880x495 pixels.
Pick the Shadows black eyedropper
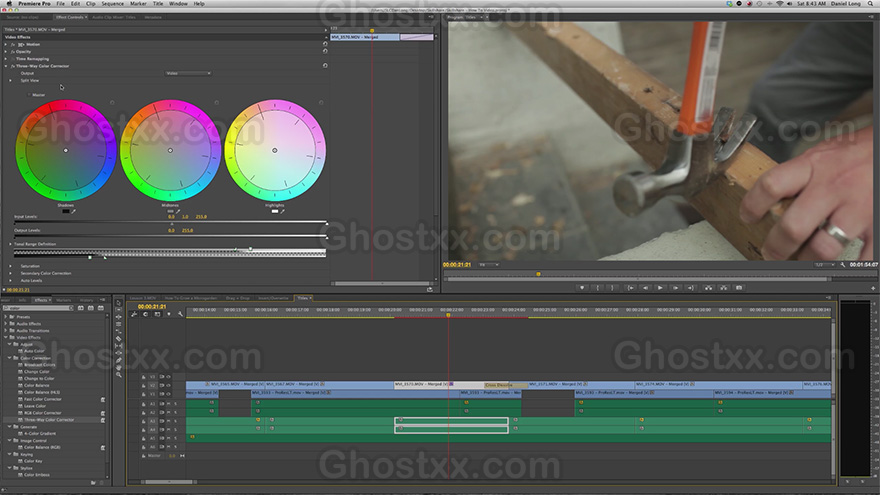(x=74, y=212)
